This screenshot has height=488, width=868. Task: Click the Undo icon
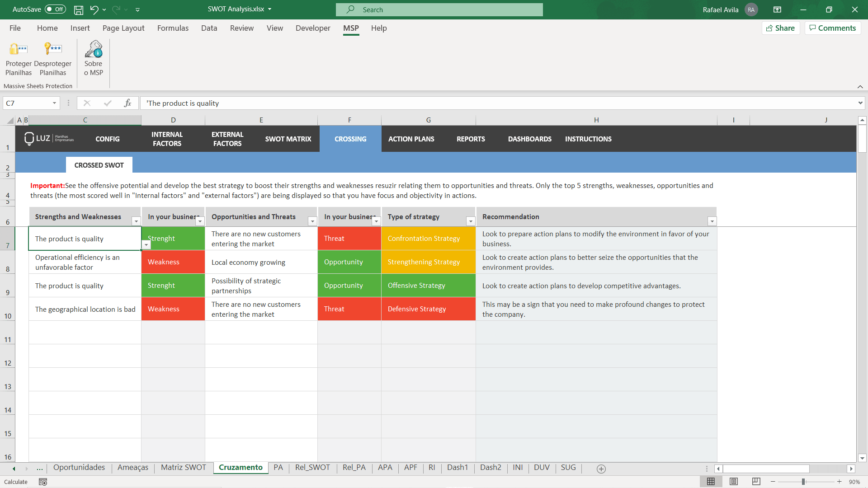point(94,9)
